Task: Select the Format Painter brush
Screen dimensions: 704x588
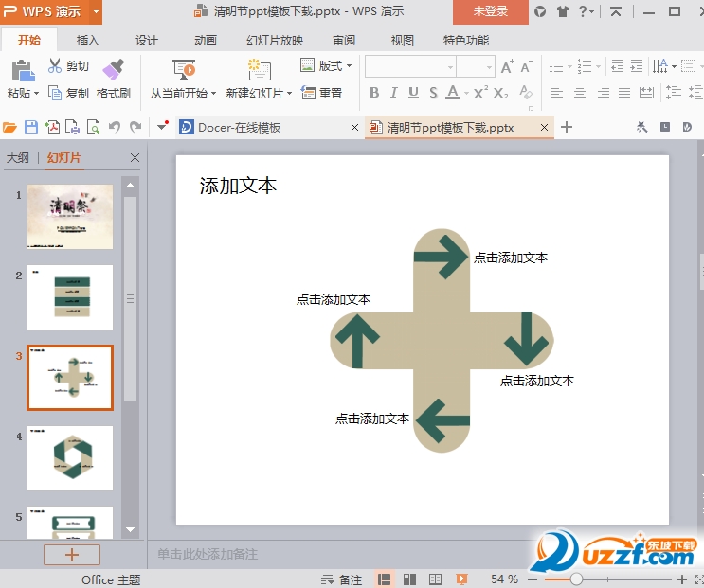Action: (113, 68)
